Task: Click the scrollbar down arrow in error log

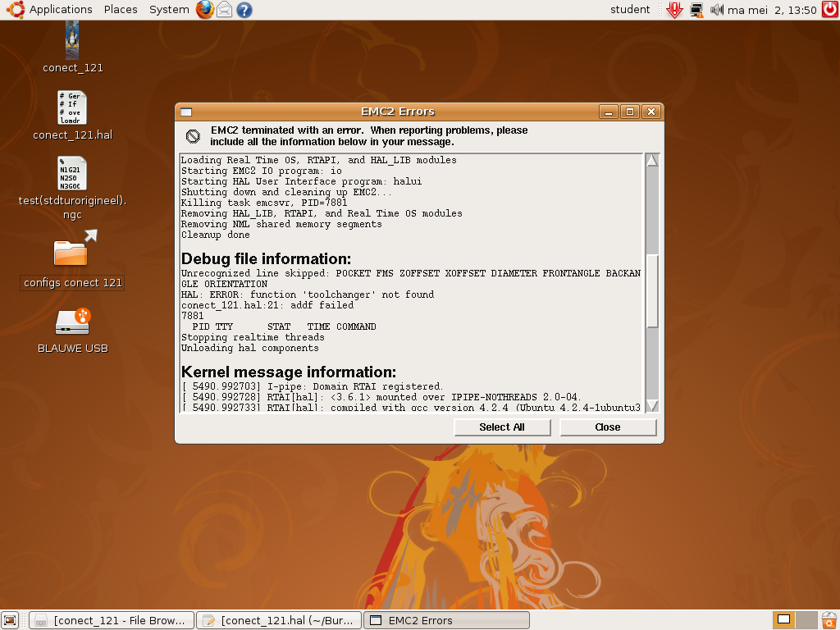Action: [652, 405]
